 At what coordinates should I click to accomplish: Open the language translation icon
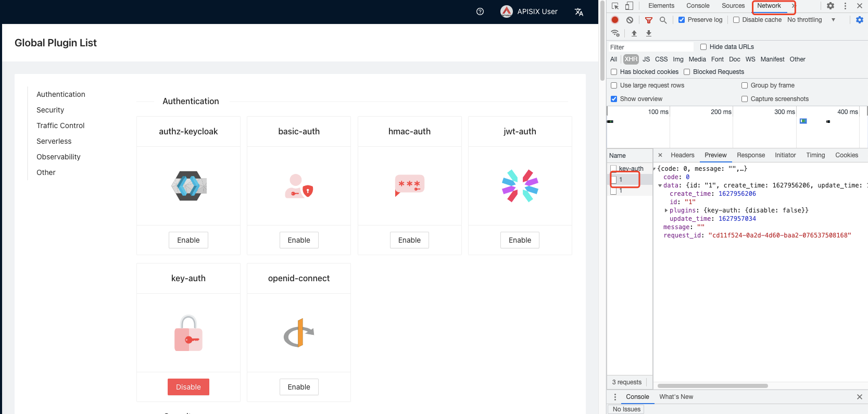(578, 12)
